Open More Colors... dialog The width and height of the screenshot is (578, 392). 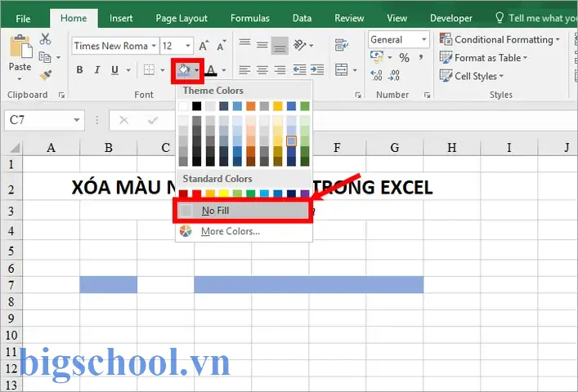click(x=244, y=231)
